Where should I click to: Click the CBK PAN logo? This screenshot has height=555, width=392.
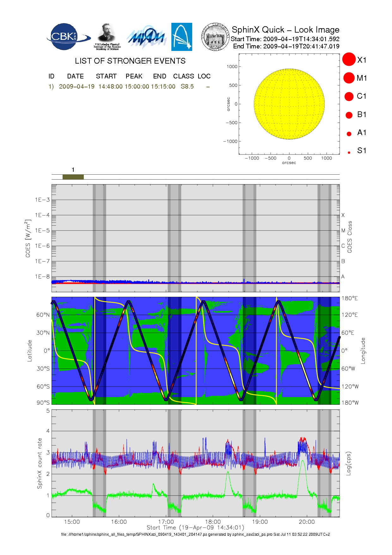(x=67, y=37)
